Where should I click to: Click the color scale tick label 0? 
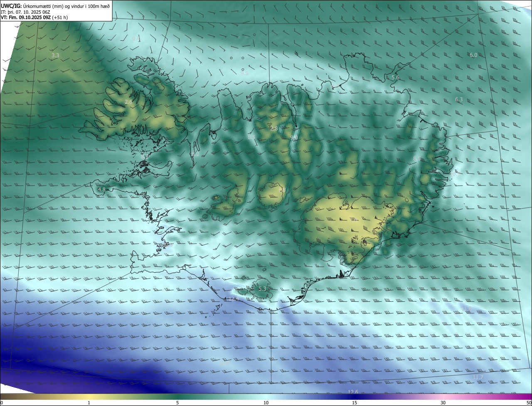2,403
